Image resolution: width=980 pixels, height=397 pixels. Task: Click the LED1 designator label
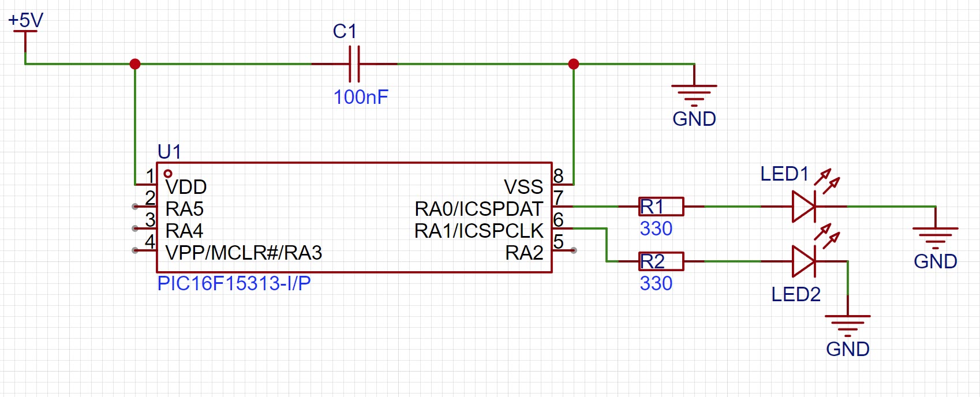point(784,174)
